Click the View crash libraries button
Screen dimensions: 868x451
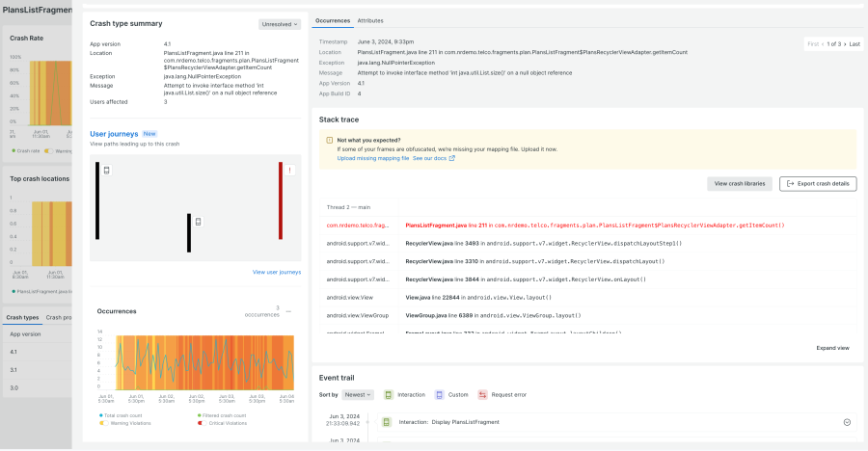741,183
